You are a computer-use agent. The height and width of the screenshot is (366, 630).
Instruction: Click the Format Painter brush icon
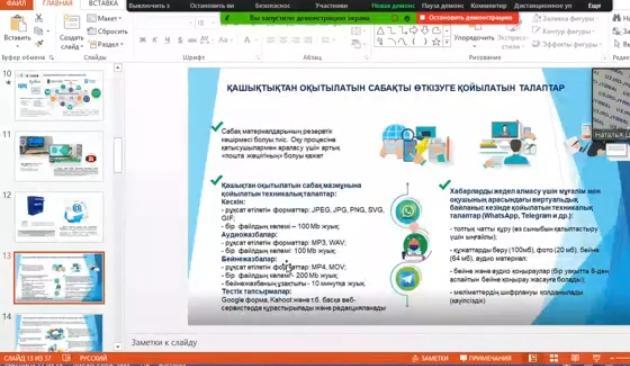click(39, 43)
